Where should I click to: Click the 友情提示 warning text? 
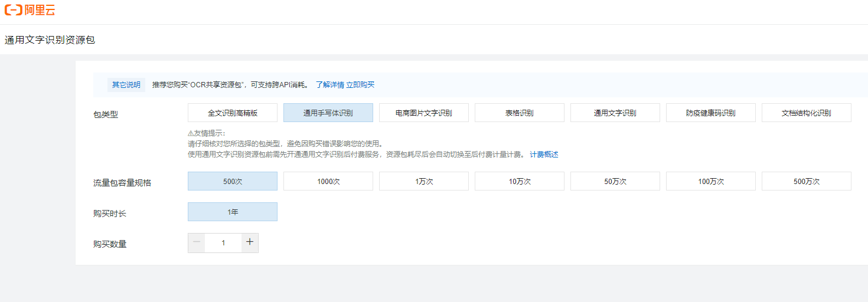pyautogui.click(x=206, y=133)
